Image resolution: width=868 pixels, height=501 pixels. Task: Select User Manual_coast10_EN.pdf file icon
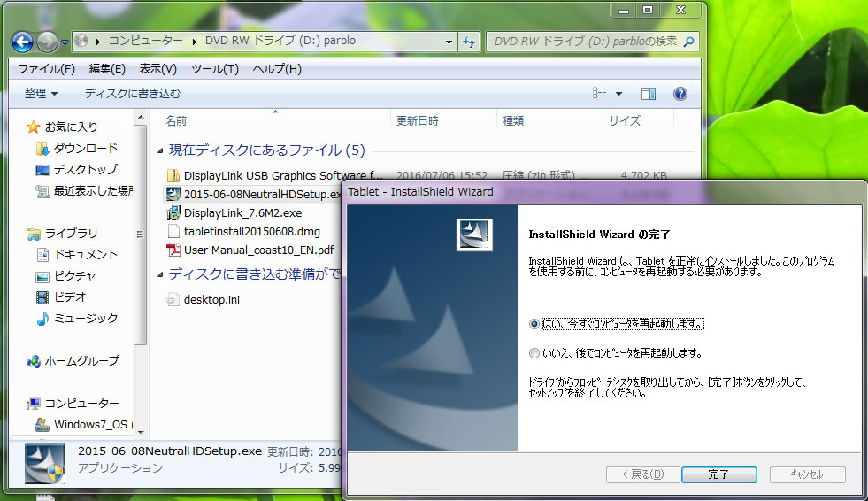click(173, 250)
